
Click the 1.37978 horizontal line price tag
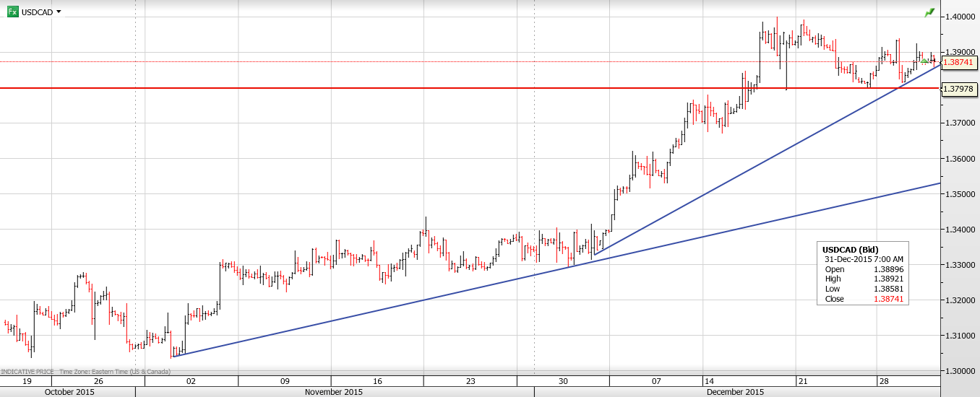point(960,89)
